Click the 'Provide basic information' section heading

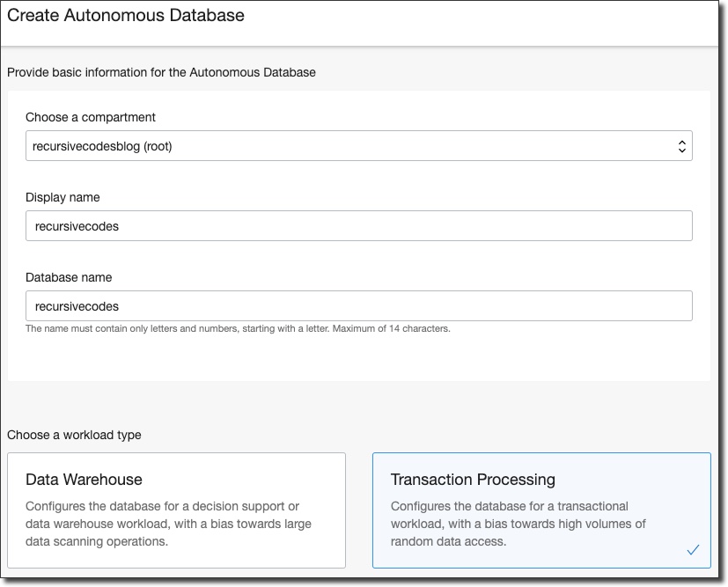[x=161, y=72]
